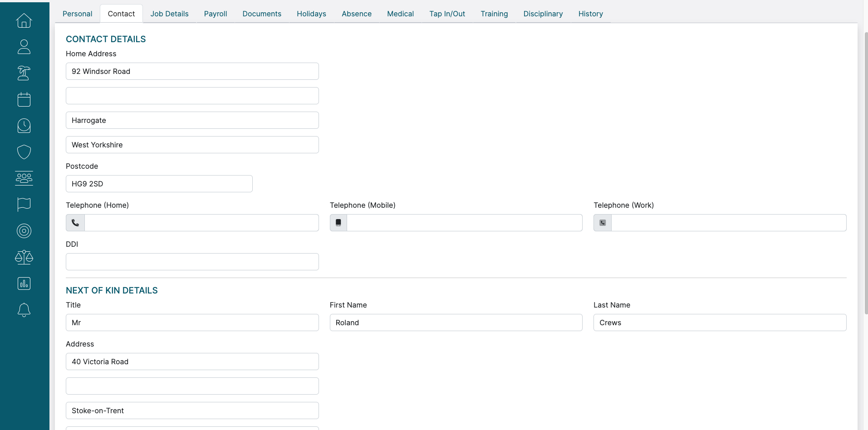
Task: Click the vertical page scrollbar
Action: click(865, 172)
